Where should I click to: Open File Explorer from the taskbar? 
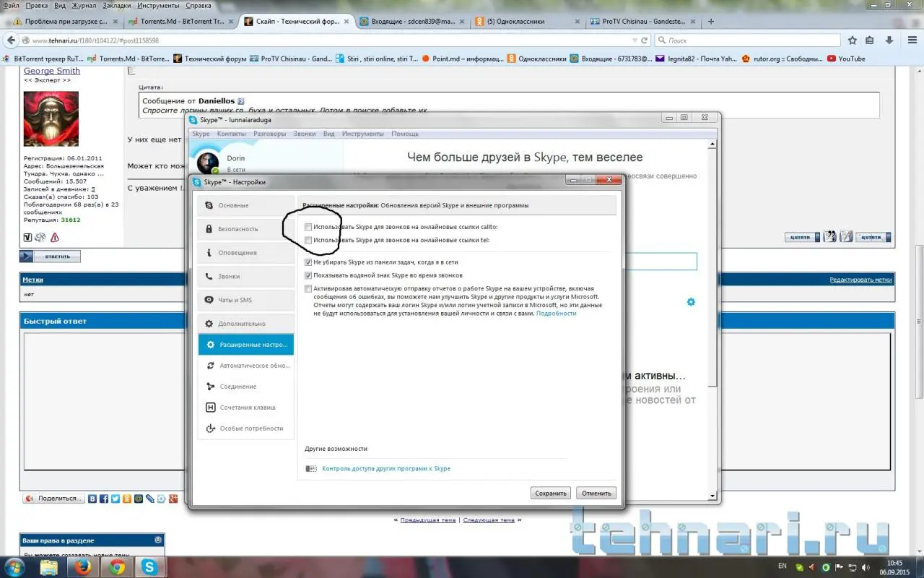pyautogui.click(x=49, y=567)
